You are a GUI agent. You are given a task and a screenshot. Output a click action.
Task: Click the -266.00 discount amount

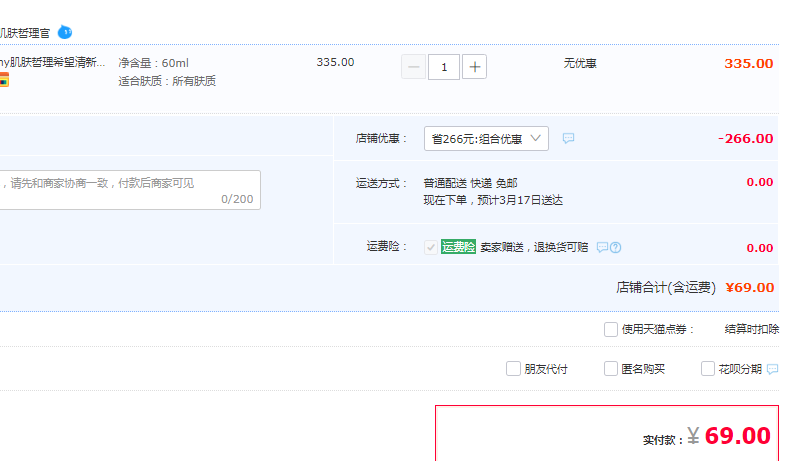(x=745, y=139)
